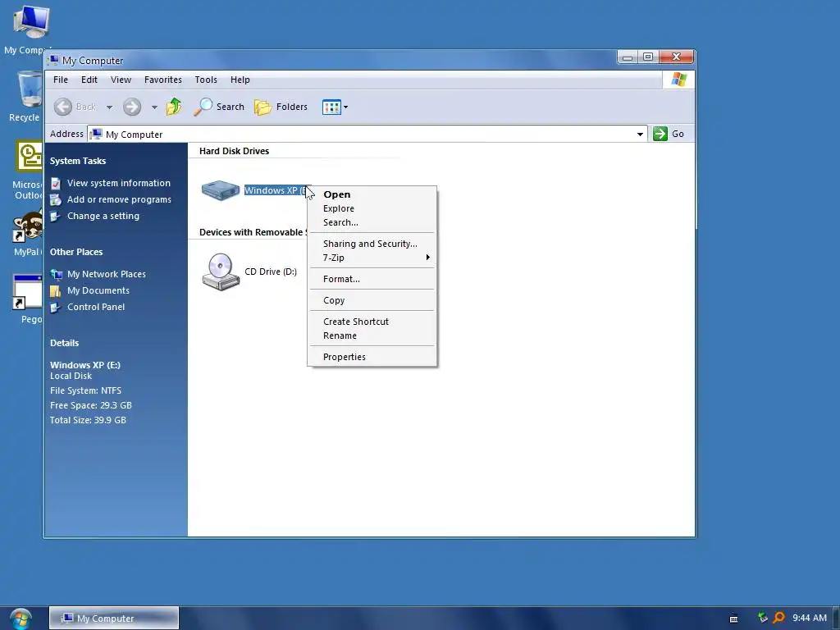Click the Other Places panel header
Screen dimensions: 840x630
tap(76, 252)
